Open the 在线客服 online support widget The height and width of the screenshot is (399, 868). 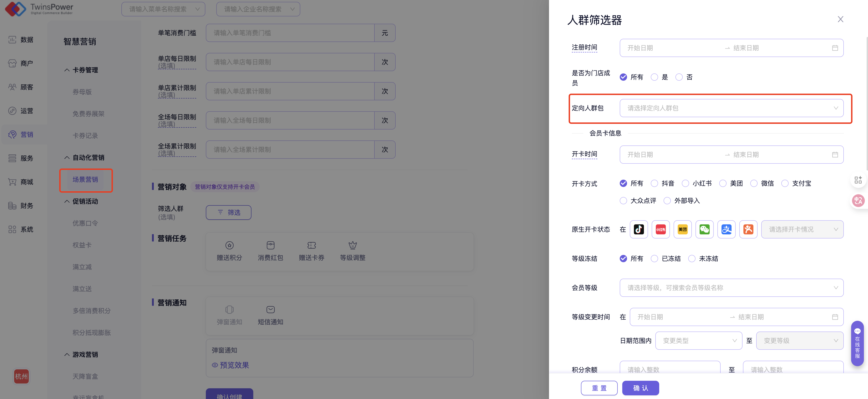tap(857, 343)
